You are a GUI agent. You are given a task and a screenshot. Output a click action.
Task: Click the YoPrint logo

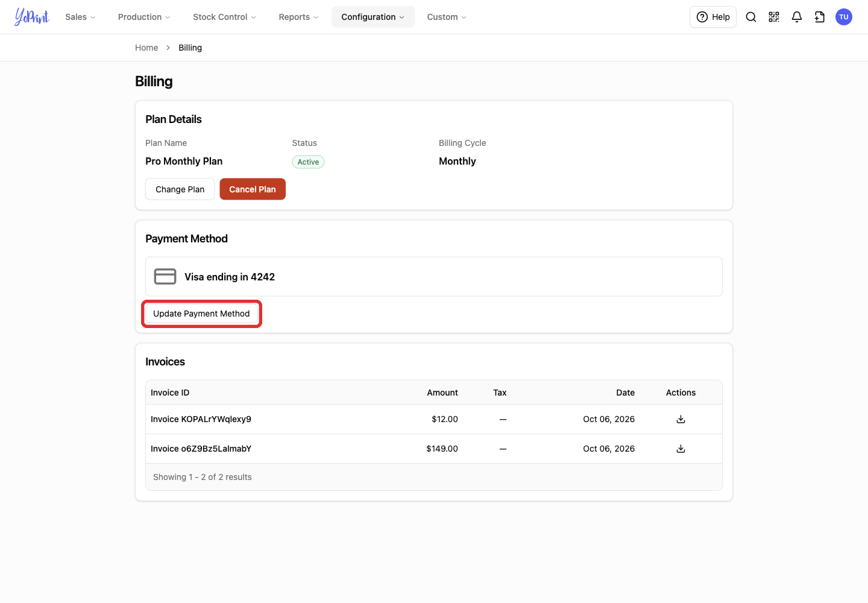pyautogui.click(x=32, y=17)
